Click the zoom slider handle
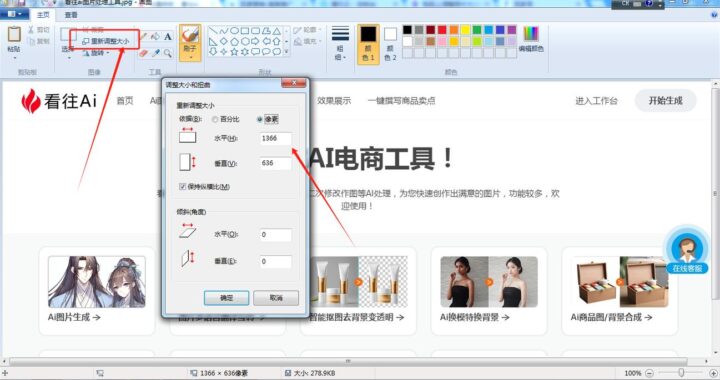The width and height of the screenshot is (720, 380). coord(681,373)
